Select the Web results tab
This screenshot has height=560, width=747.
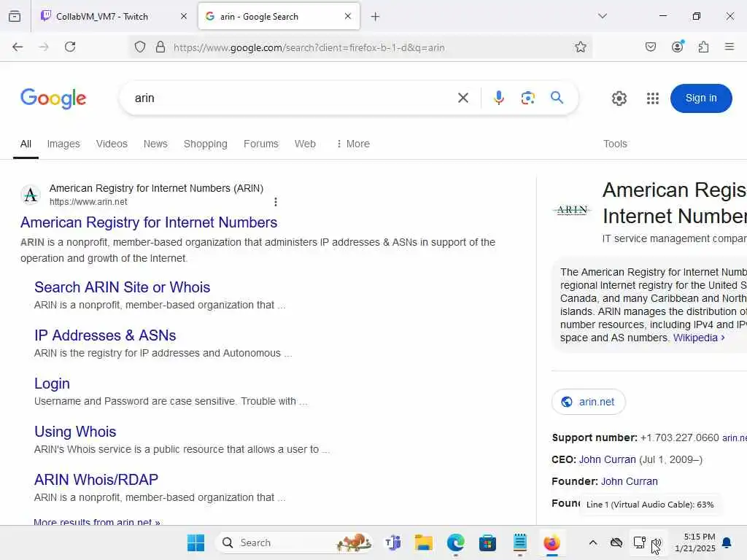[305, 144]
